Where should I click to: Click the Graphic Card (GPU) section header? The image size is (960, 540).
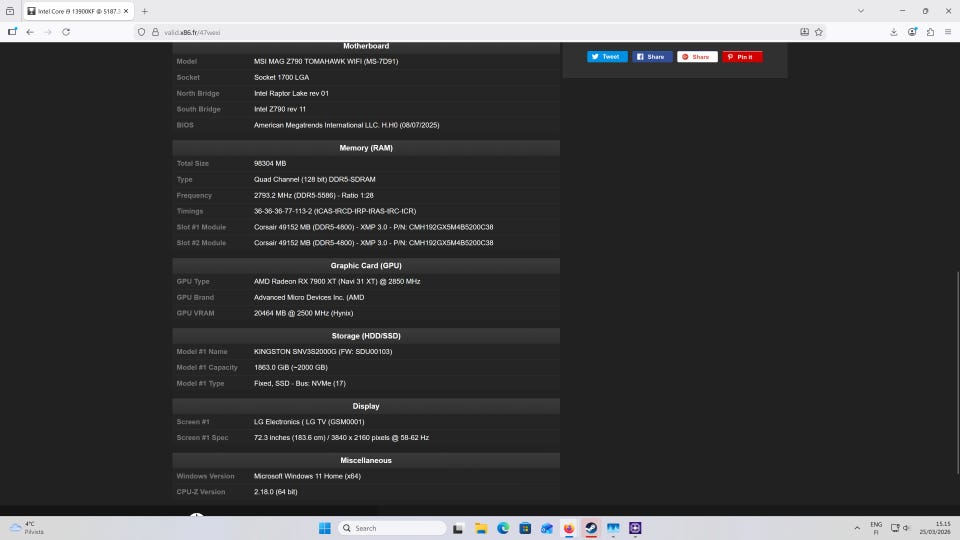pyautogui.click(x=366, y=265)
